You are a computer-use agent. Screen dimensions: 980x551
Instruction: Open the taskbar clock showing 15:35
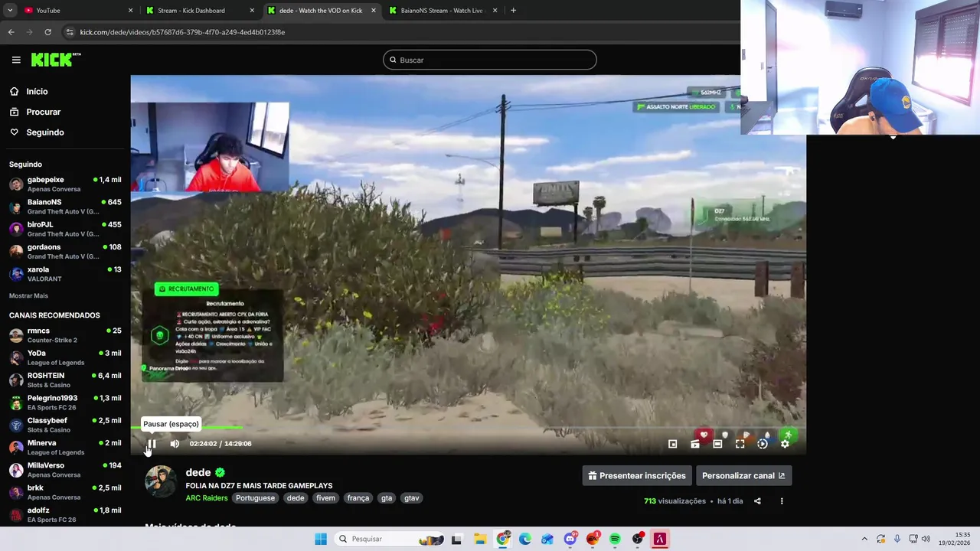tap(955, 539)
